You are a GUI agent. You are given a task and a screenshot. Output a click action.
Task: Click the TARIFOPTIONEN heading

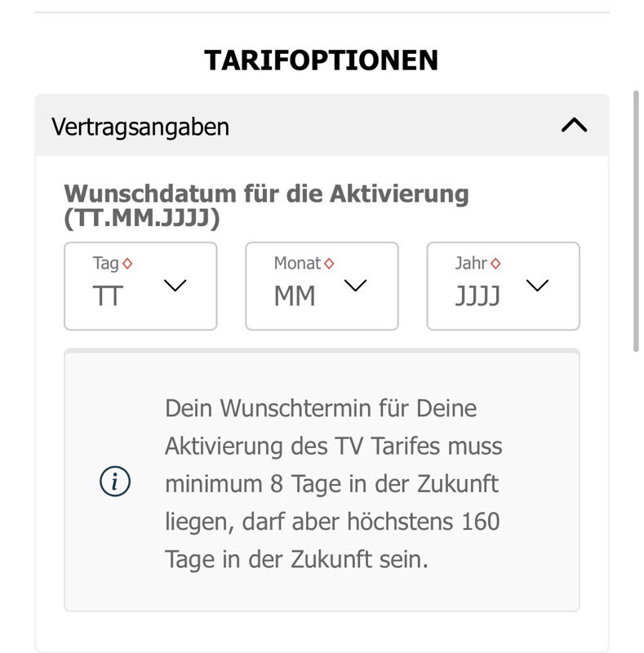pyautogui.click(x=321, y=60)
